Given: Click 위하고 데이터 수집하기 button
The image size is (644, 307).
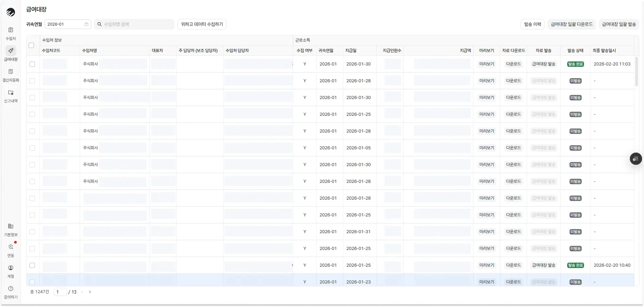Looking at the screenshot, I should (202, 24).
